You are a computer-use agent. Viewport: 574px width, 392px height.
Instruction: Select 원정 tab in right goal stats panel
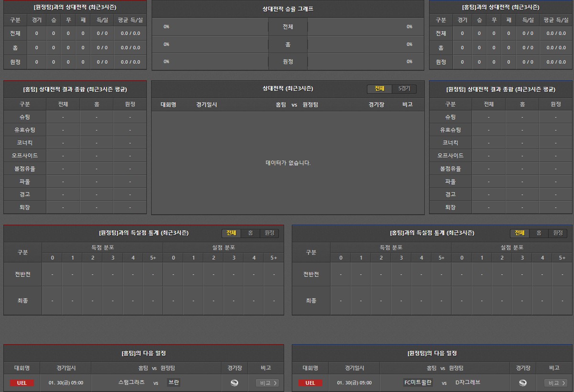click(x=558, y=233)
